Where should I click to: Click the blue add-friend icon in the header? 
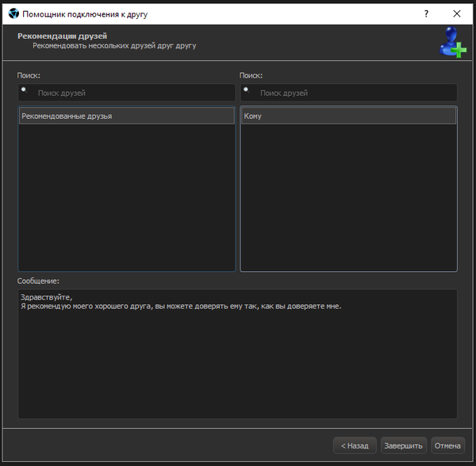(453, 42)
